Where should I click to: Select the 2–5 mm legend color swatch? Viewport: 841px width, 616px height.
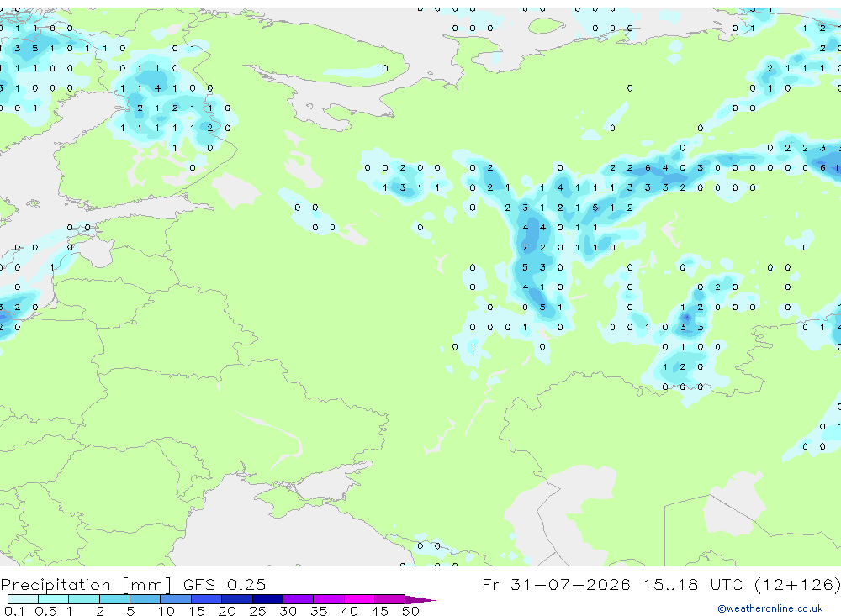click(x=114, y=599)
